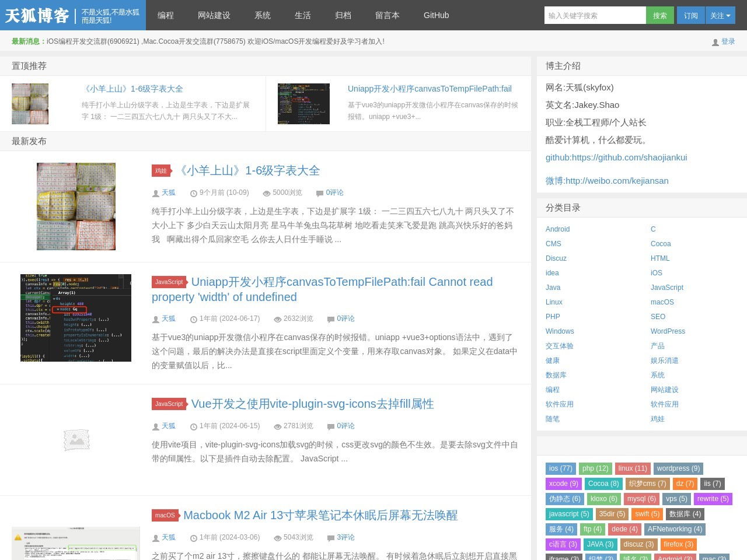
Task: Go to the 网站建设 menu
Action: (x=214, y=15)
